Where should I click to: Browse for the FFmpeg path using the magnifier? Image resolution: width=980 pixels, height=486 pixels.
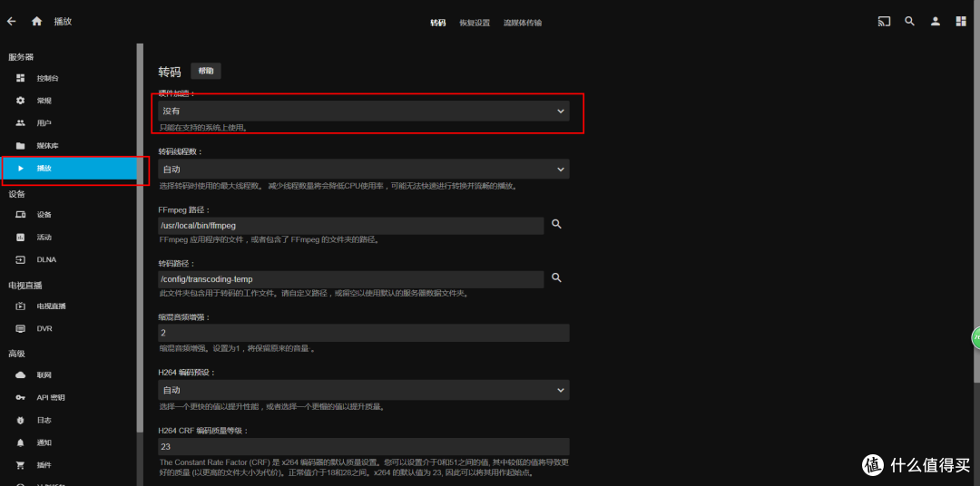point(557,224)
